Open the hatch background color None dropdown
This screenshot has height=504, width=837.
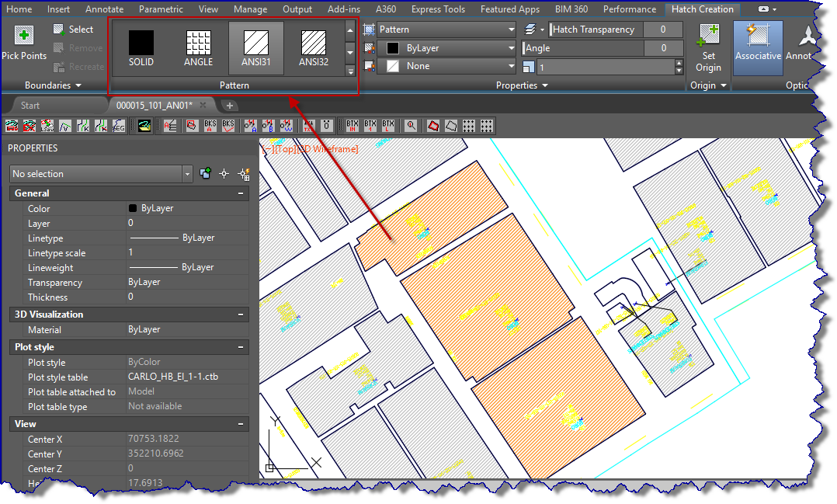[445, 66]
